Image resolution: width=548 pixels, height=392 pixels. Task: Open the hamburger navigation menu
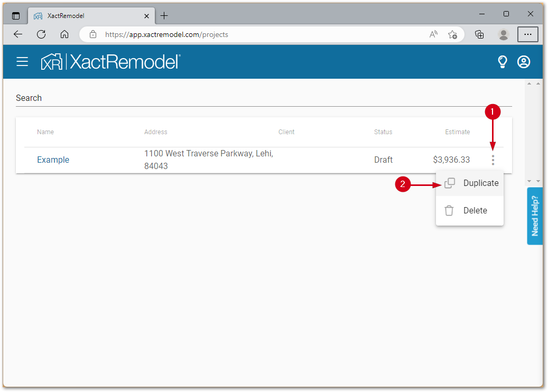(x=22, y=62)
